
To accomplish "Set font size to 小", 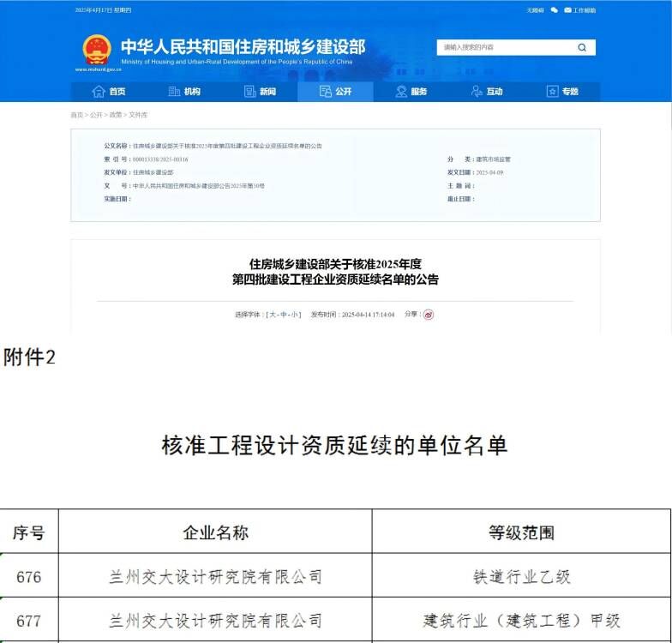I will click(294, 315).
